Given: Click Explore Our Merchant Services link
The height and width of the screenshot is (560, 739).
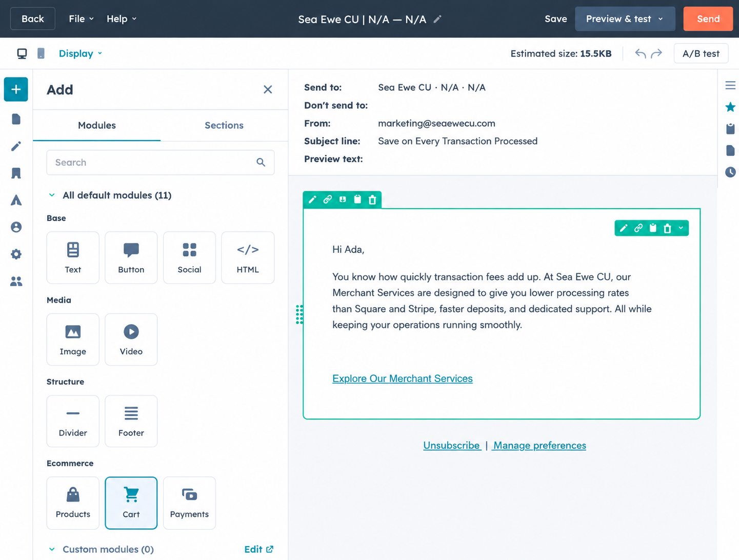Looking at the screenshot, I should pyautogui.click(x=403, y=378).
